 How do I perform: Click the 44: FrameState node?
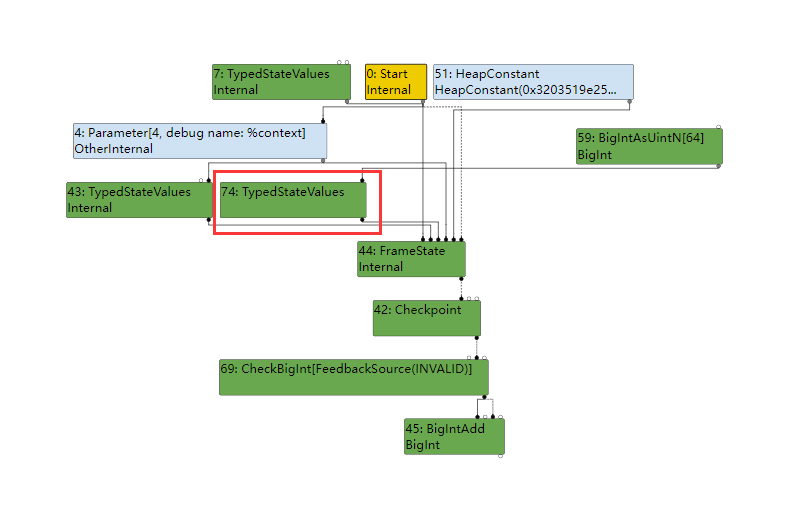411,259
